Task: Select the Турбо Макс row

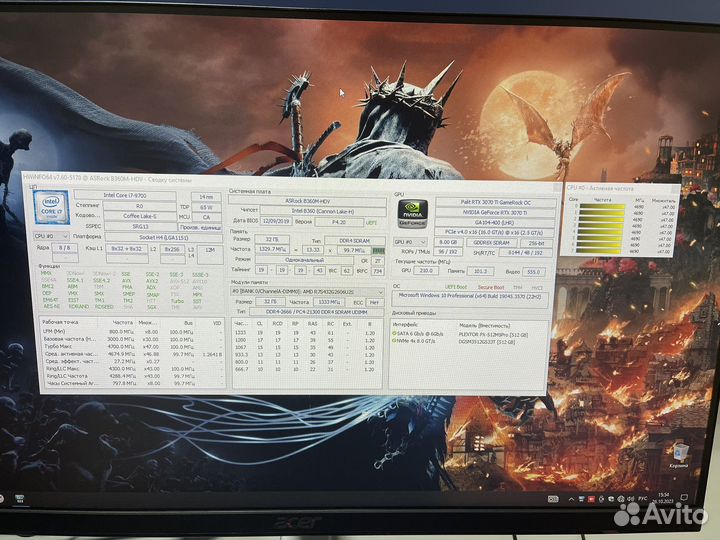Action: pos(132,347)
